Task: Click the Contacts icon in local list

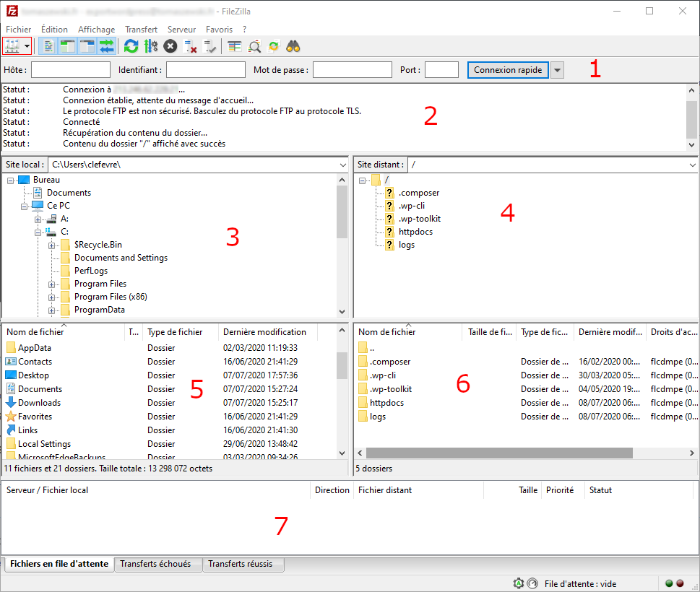Action: (x=11, y=362)
